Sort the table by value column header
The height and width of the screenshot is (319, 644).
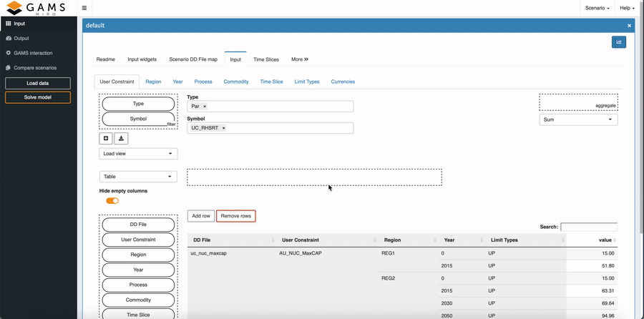click(605, 240)
